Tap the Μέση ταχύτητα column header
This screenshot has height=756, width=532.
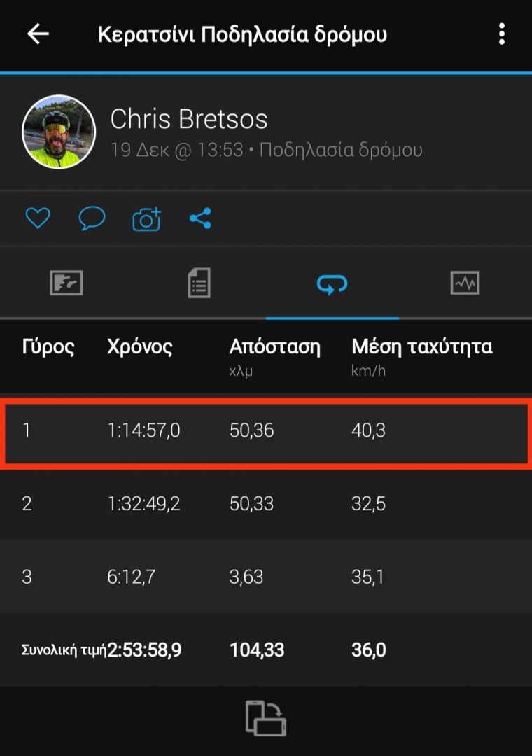point(421,346)
